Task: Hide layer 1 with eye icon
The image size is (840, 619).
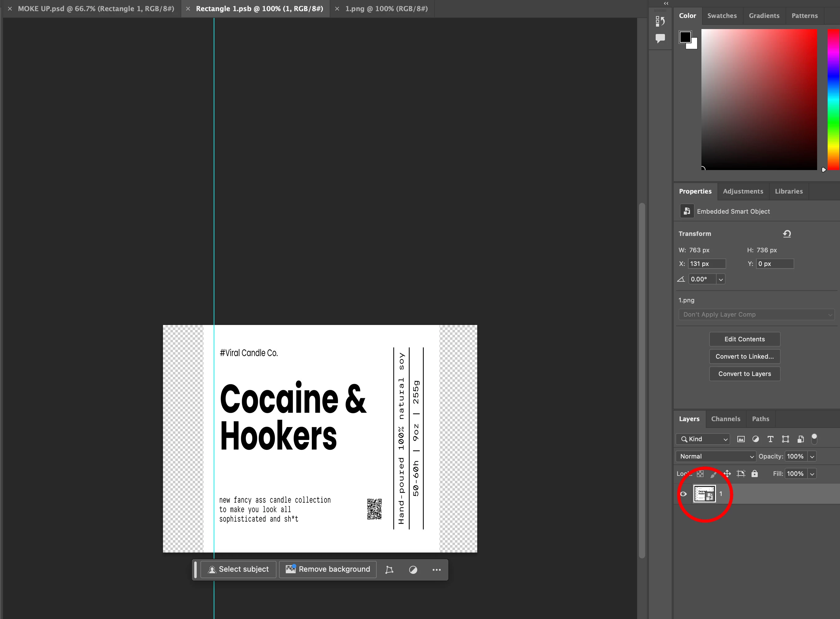Action: [x=683, y=494]
